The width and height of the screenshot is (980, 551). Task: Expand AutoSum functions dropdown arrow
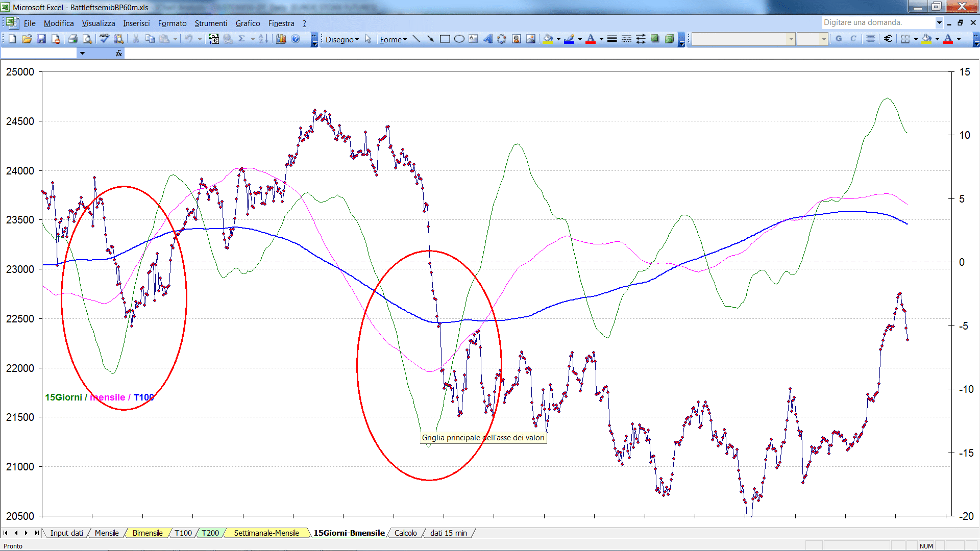pyautogui.click(x=252, y=39)
